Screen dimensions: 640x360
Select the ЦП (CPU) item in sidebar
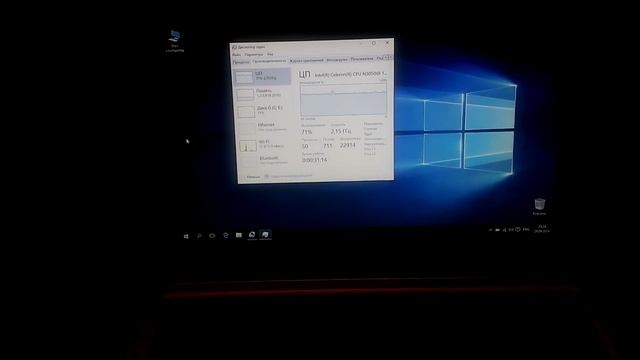[262, 77]
